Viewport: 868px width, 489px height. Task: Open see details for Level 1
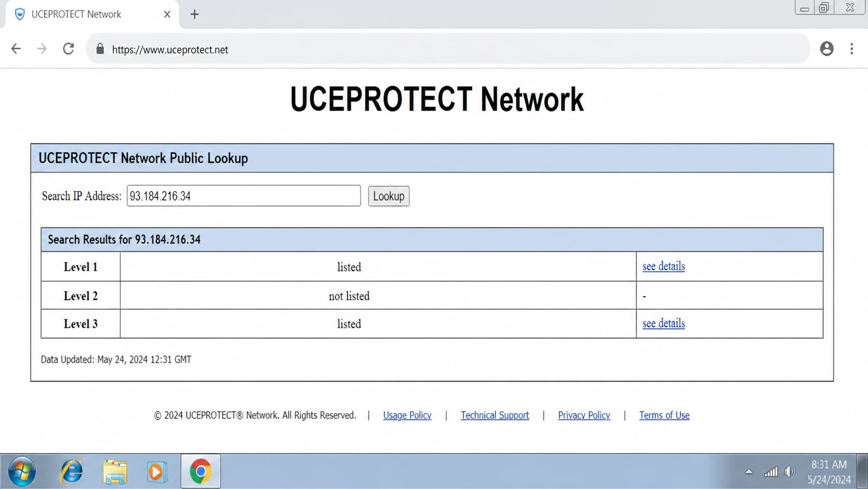pos(663,266)
